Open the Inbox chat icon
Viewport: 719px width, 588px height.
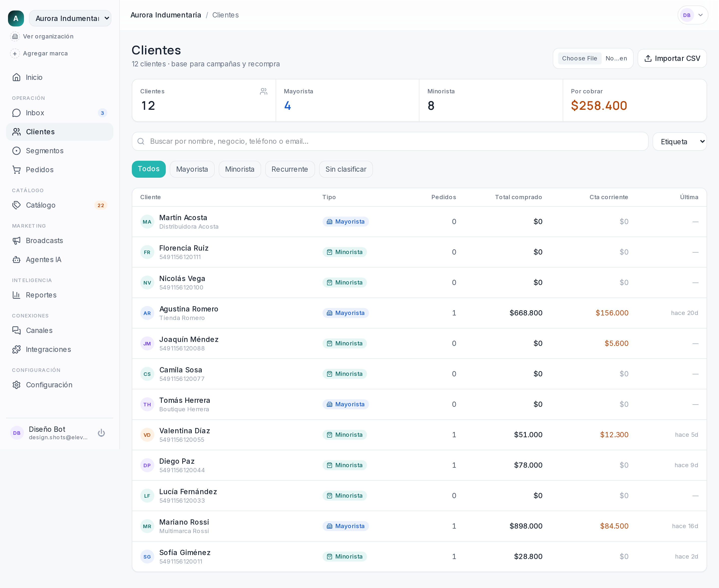(16, 113)
